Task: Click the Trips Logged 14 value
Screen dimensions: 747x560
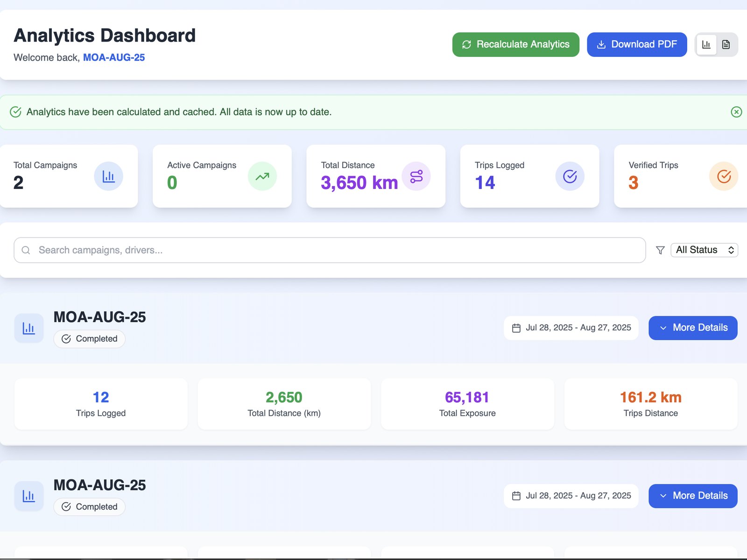Action: (x=485, y=182)
